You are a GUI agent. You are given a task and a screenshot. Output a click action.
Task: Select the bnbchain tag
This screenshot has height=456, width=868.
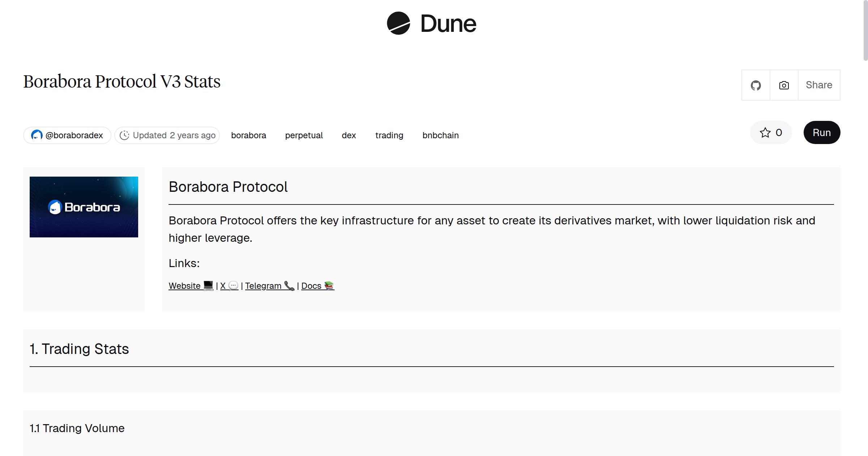(x=441, y=135)
